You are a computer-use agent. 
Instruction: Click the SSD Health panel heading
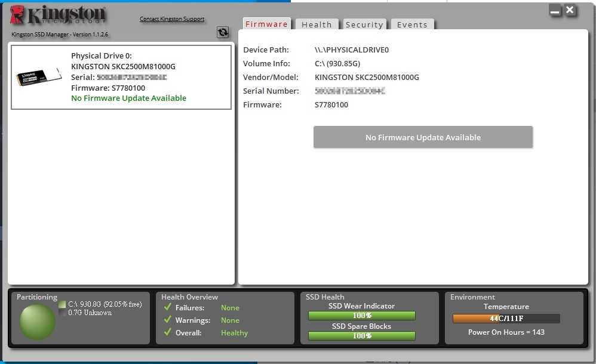[325, 297]
